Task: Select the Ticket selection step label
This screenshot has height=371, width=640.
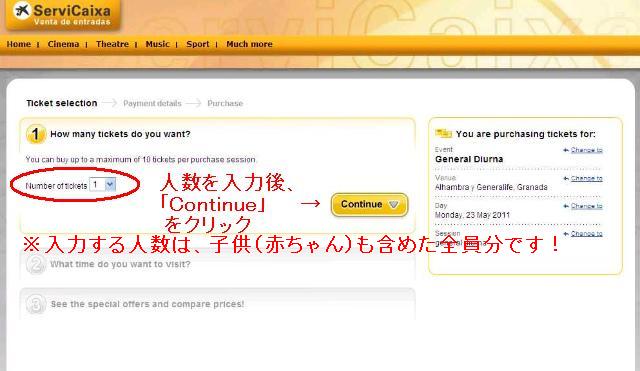Action: (62, 103)
